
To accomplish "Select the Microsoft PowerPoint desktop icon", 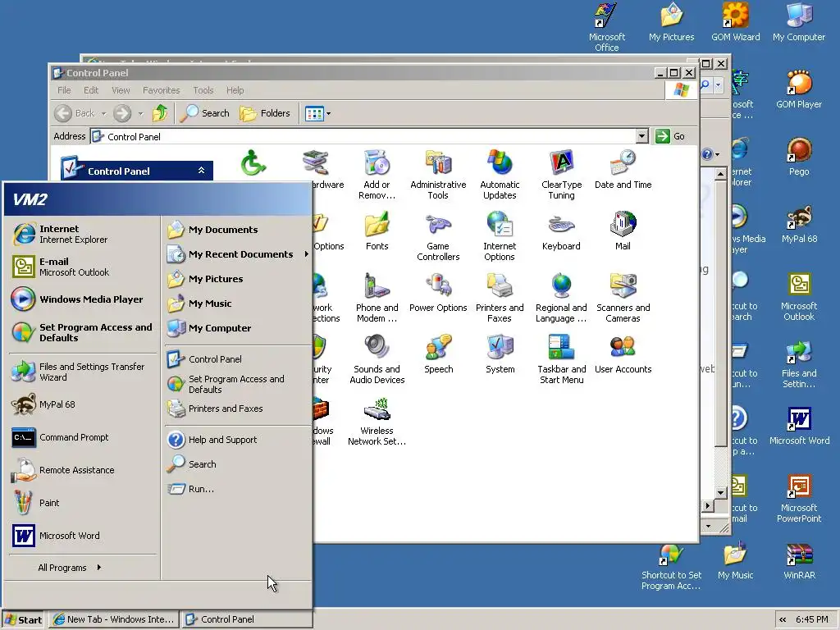I will pyautogui.click(x=799, y=498).
